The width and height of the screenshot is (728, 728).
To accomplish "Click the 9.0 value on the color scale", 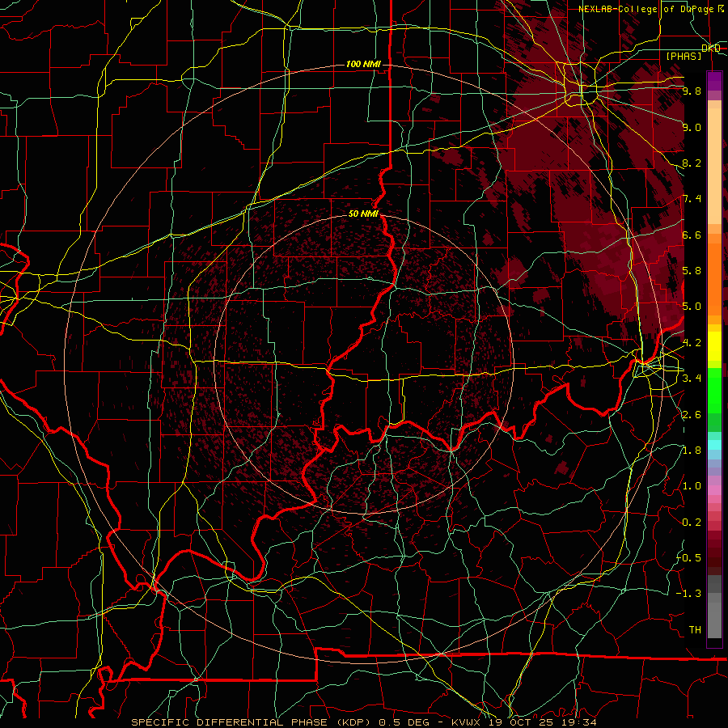I will (x=692, y=127).
